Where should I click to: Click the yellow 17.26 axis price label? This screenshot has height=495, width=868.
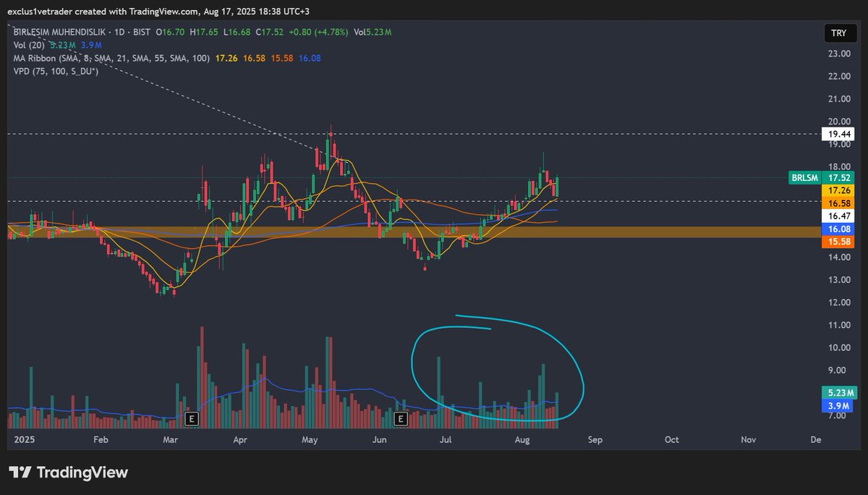[838, 190]
